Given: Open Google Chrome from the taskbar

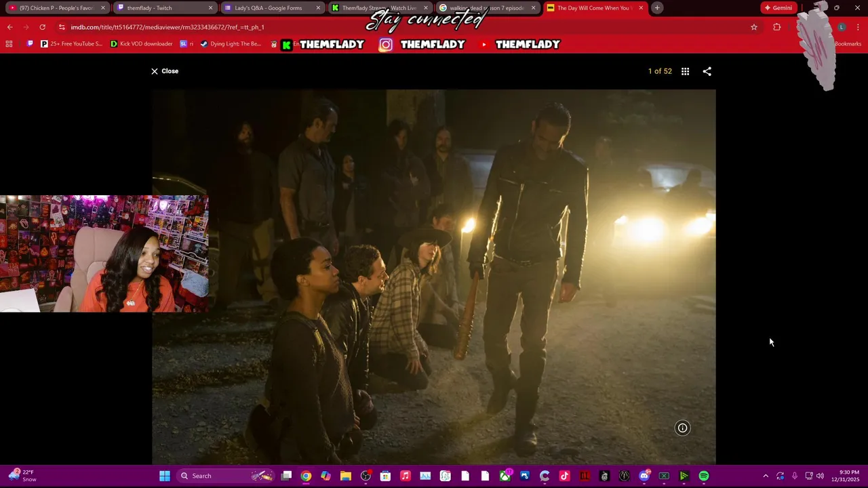Looking at the screenshot, I should [x=306, y=476].
